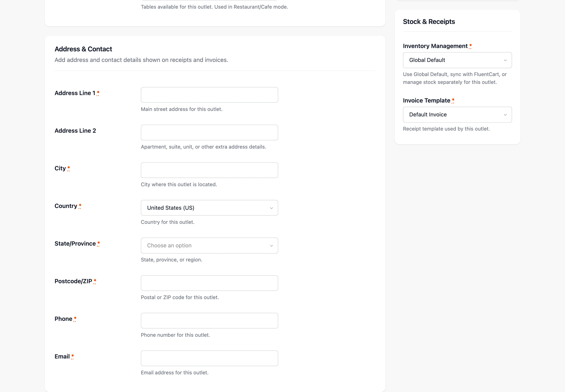The image size is (565, 392).
Task: Click the "Tables available for this outlet" helper text
Action: tap(214, 7)
